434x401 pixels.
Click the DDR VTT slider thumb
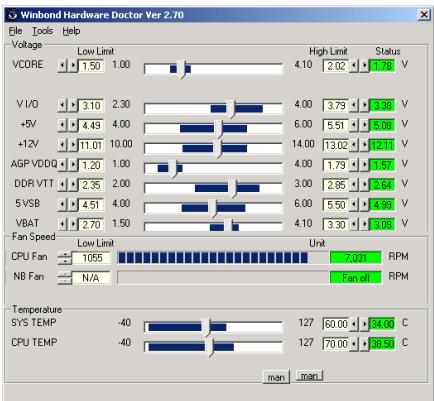pos(232,188)
